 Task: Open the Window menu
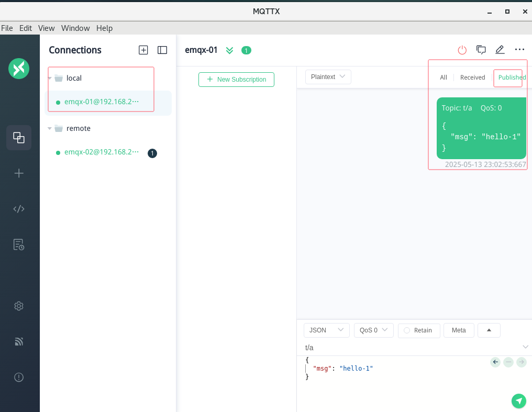coord(75,28)
